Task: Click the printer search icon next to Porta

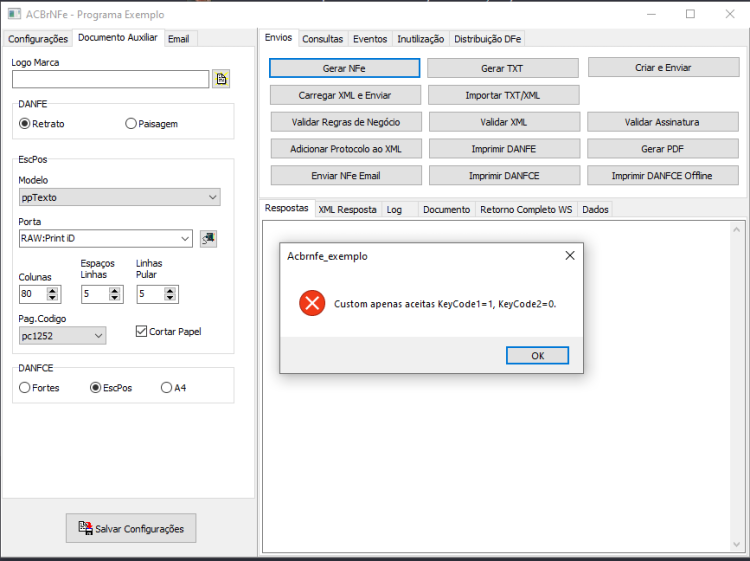Action: [208, 238]
